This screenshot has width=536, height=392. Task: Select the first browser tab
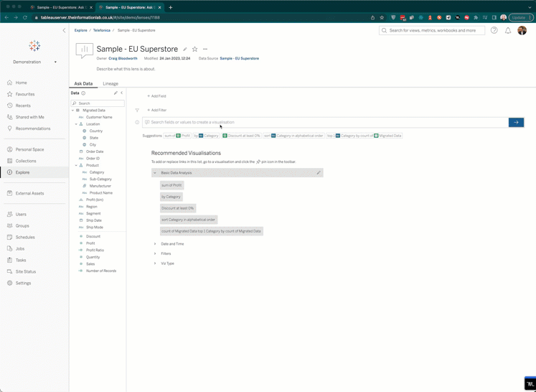(x=61, y=7)
